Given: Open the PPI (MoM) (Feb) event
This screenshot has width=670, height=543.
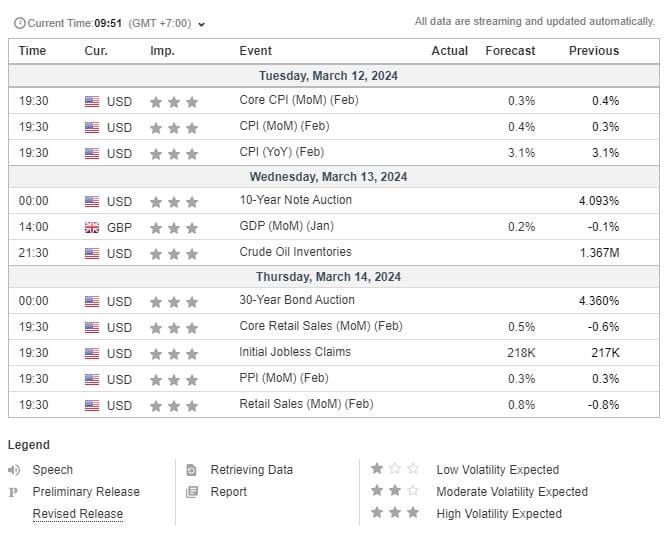Looking at the screenshot, I should coord(284,378).
